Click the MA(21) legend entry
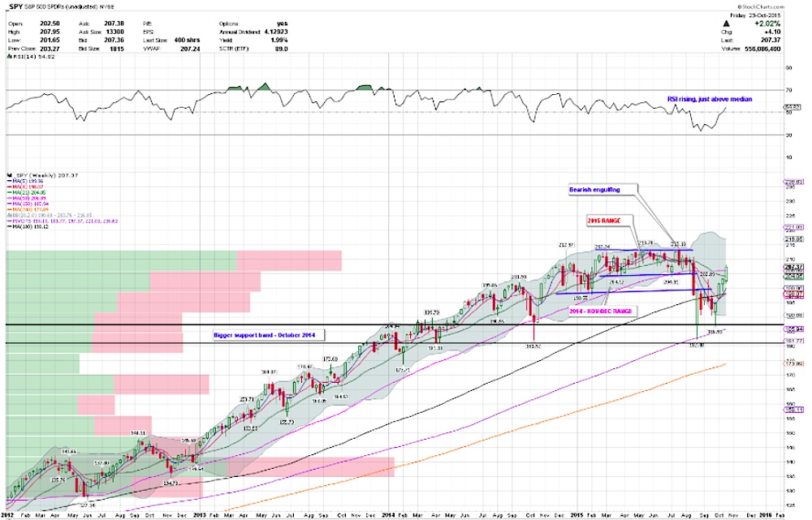 coord(27,192)
